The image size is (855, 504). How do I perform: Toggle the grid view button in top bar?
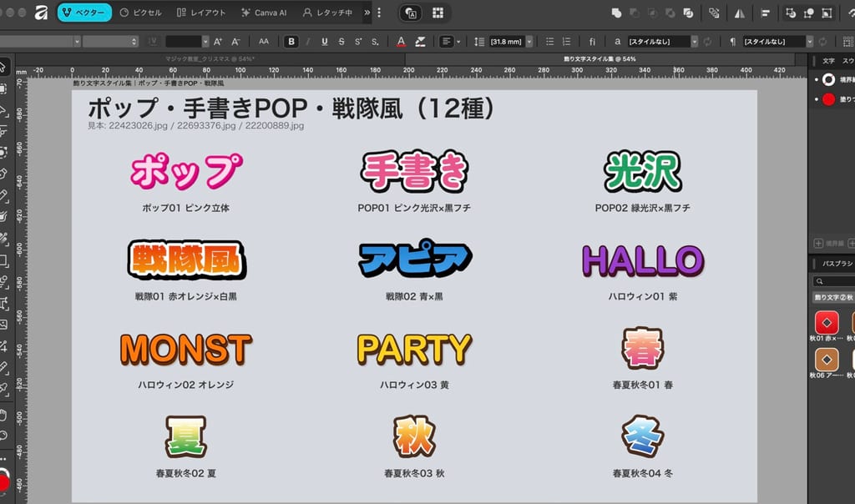pyautogui.click(x=438, y=13)
